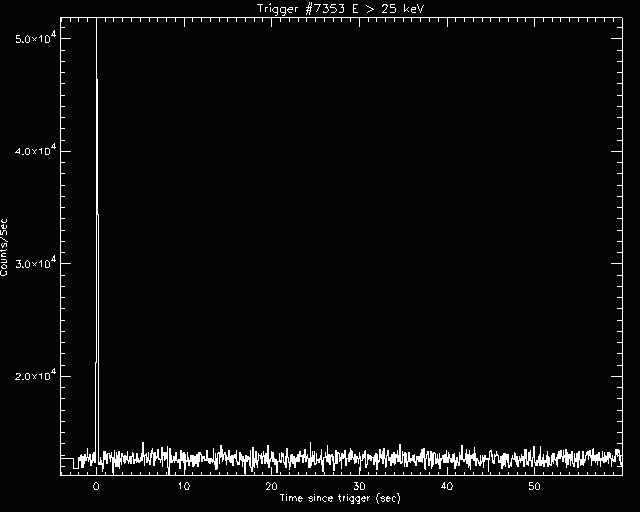Click the y-axis tick label 5.0×10^4
640x512 pixels.
pos(34,38)
